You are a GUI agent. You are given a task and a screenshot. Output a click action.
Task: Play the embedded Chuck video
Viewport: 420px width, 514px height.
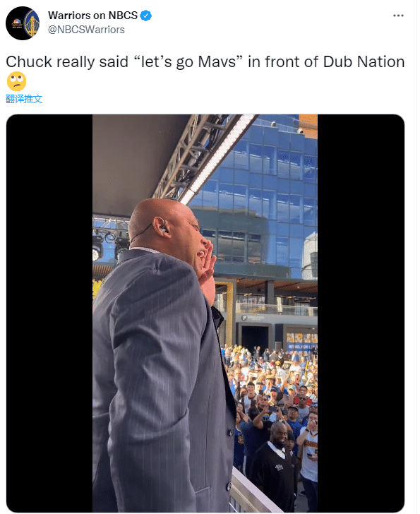(205, 313)
